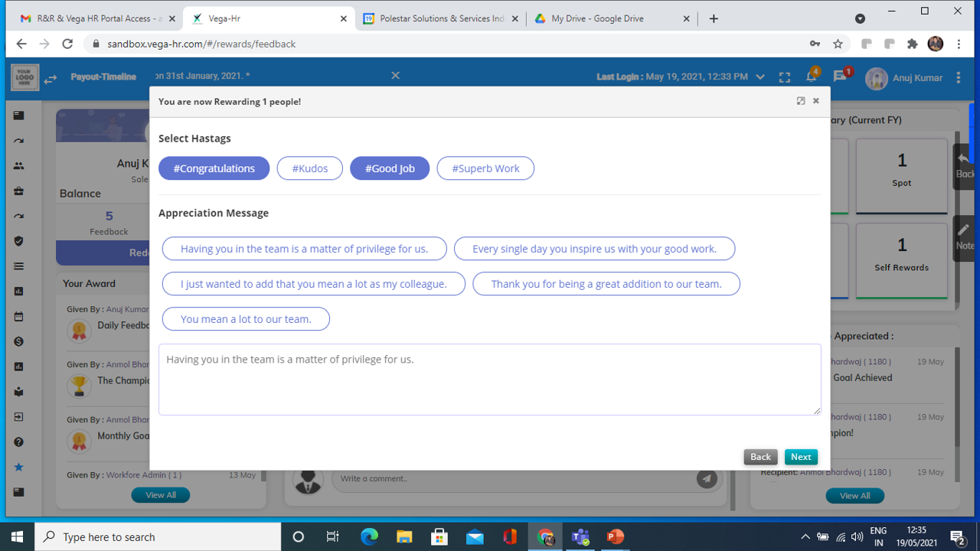
Task: Toggle fullscreen mode icon in header
Action: click(785, 77)
